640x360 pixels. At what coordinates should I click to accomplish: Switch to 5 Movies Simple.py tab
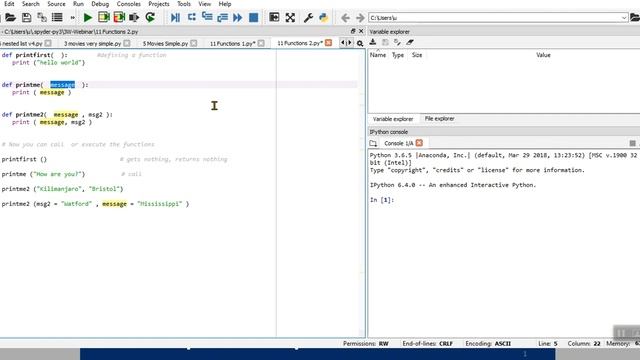tap(165, 43)
